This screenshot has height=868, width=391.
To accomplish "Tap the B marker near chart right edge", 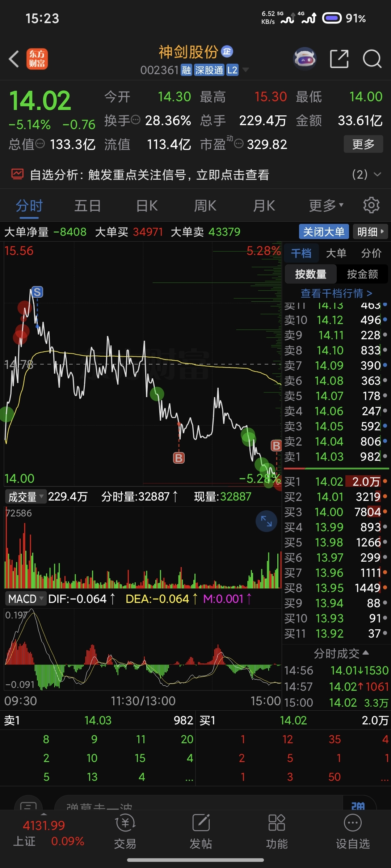I will pos(276,446).
